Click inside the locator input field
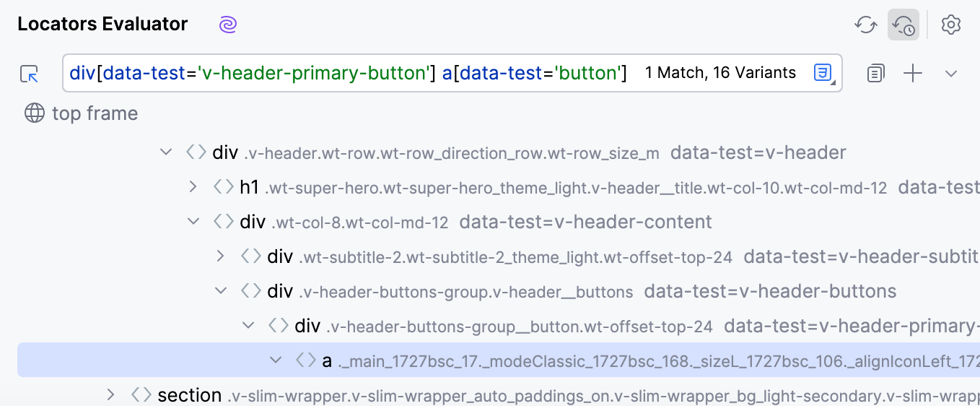 click(x=452, y=73)
